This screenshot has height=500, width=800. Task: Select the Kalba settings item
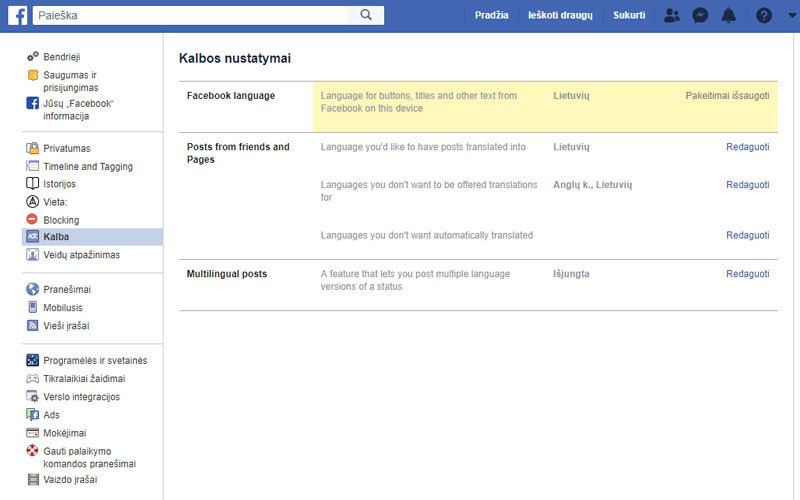(93, 237)
